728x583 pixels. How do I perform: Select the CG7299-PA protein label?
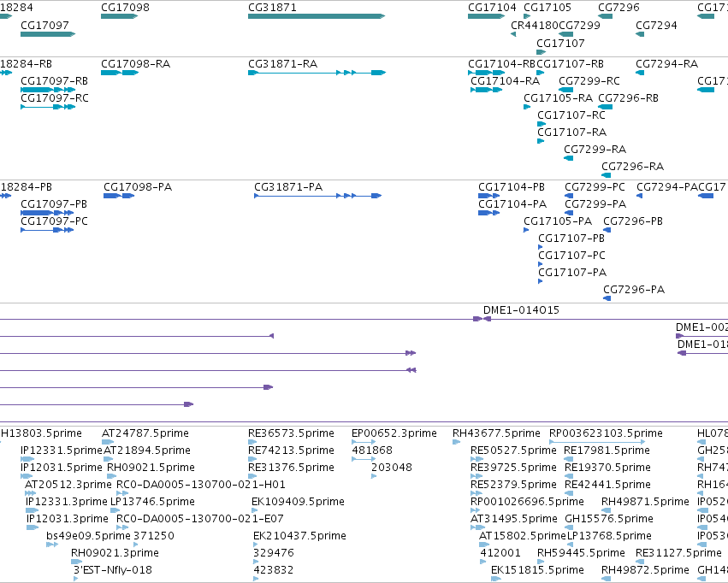[x=595, y=204]
